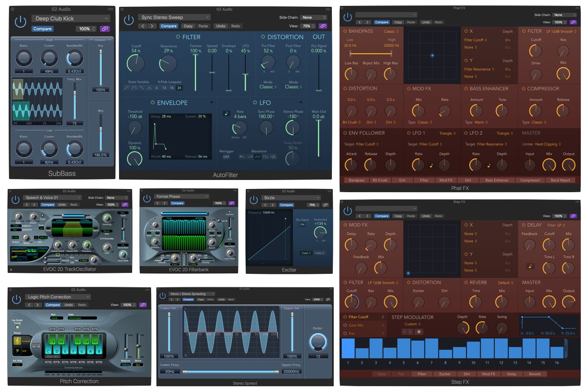This screenshot has width=588, height=392.
Task: Click the Step Modulator next-pattern arrow
Action: tap(410, 332)
